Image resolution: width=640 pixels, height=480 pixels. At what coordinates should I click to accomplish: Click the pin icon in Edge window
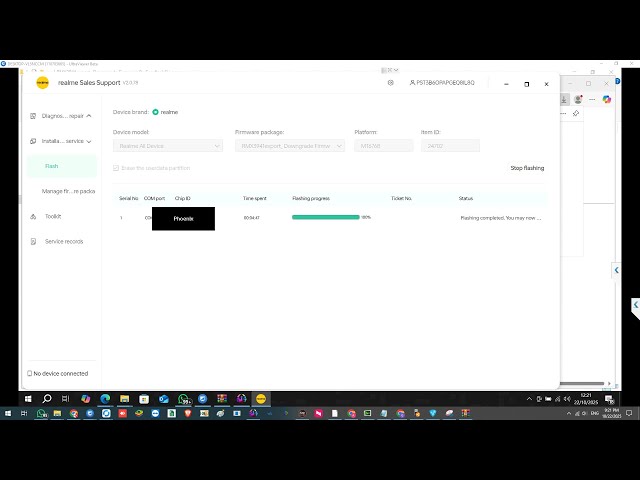[576, 113]
